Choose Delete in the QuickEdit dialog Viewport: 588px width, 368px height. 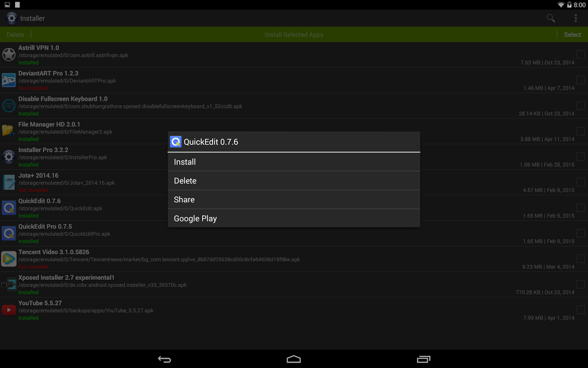(x=294, y=181)
